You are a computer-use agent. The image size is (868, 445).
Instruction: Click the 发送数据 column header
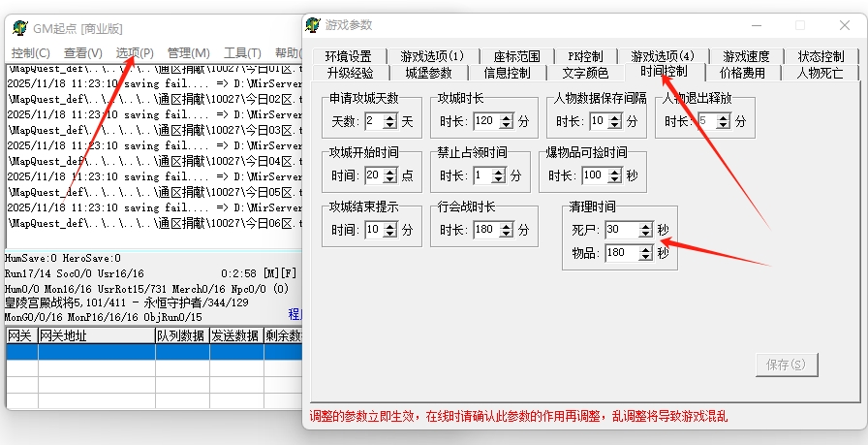tap(236, 335)
